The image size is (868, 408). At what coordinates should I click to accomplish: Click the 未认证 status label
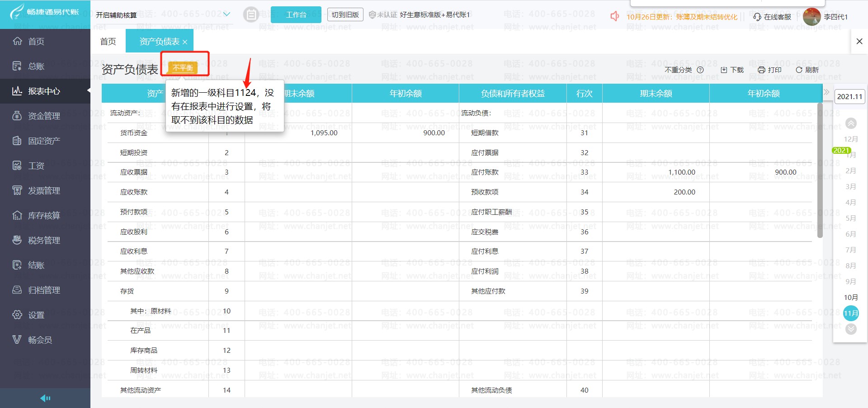[383, 15]
